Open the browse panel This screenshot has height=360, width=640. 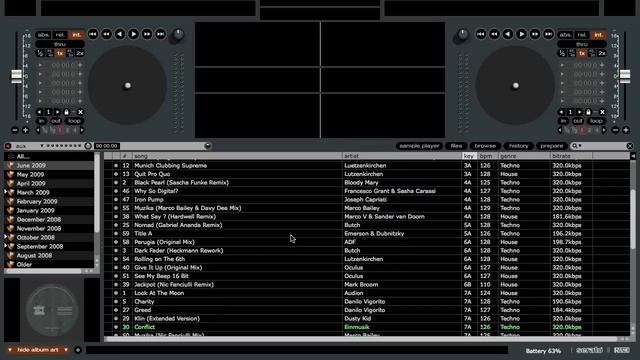[485, 146]
